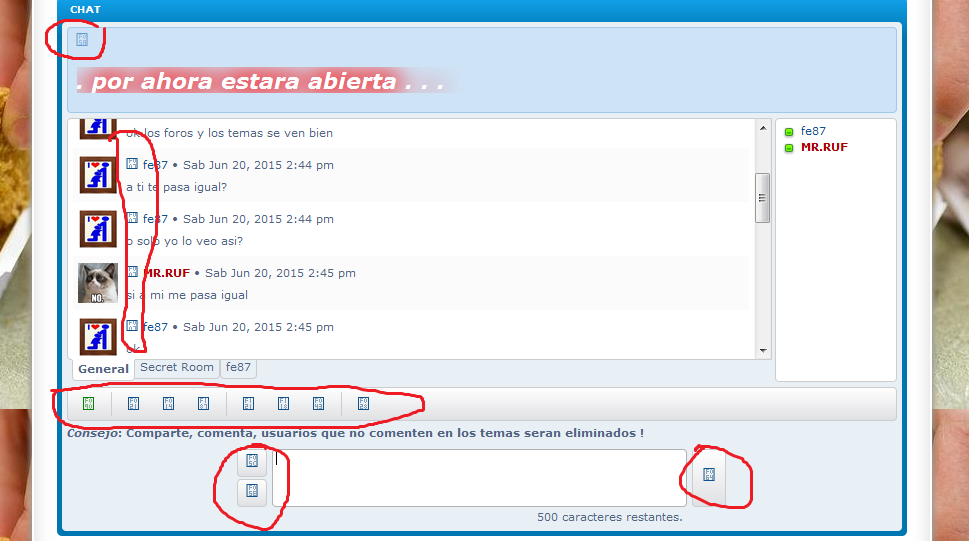
Task: Open fe87 profile from online users list
Action: click(x=813, y=131)
